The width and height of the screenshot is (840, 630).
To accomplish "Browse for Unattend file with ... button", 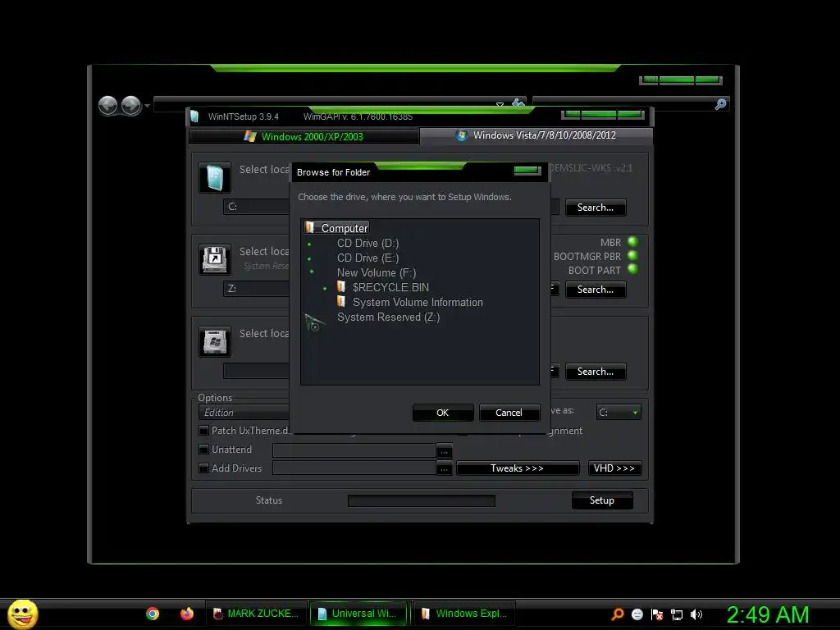I will click(x=444, y=451).
